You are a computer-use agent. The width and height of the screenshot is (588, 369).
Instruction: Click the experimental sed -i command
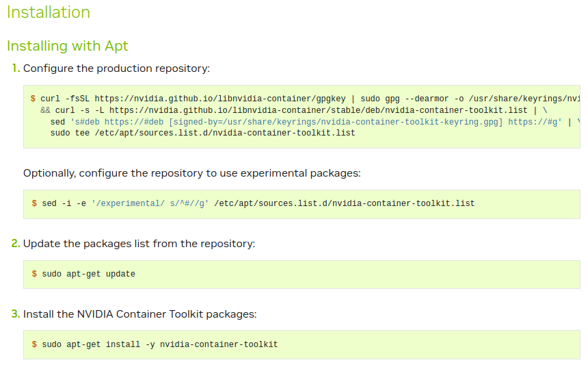[258, 203]
